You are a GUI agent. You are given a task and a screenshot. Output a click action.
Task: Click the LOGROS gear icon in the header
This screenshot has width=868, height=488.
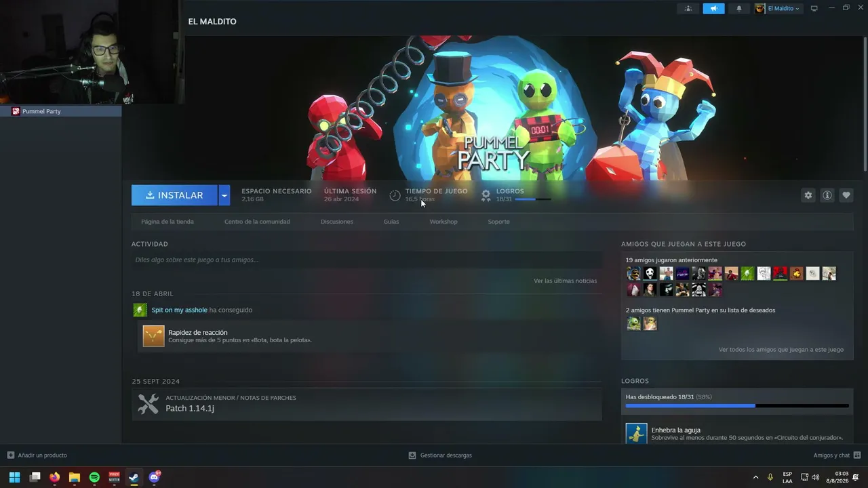[486, 195]
